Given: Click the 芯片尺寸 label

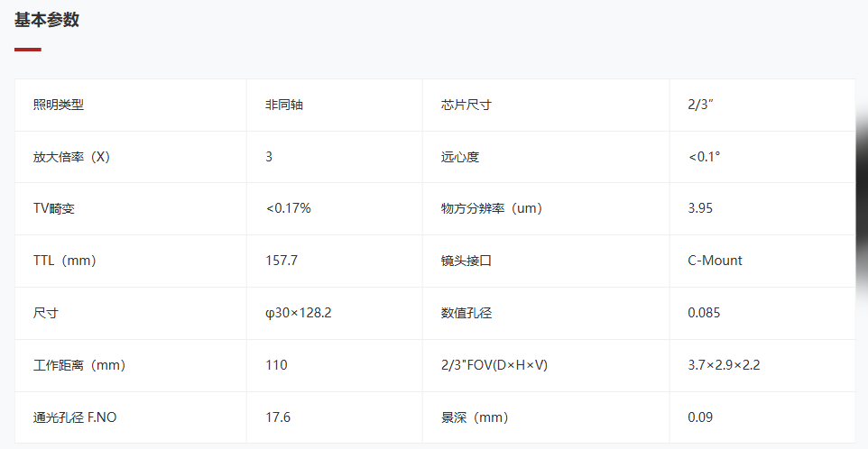Looking at the screenshot, I should (466, 105).
